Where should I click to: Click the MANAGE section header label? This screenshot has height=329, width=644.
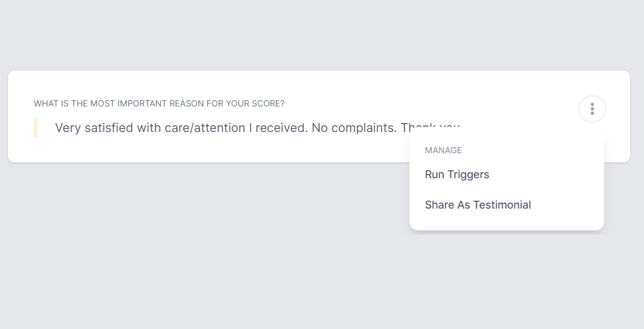[x=443, y=151]
